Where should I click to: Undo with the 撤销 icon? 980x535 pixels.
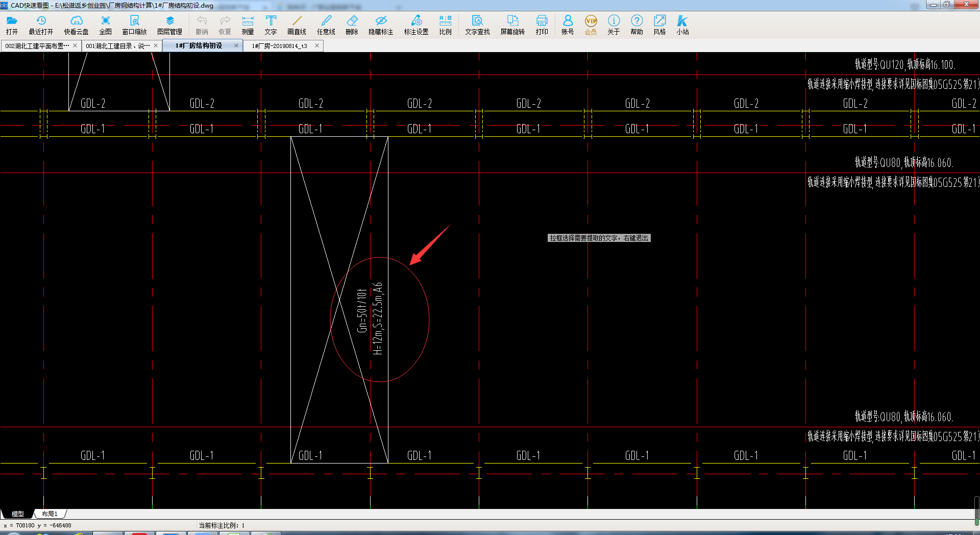tap(202, 25)
